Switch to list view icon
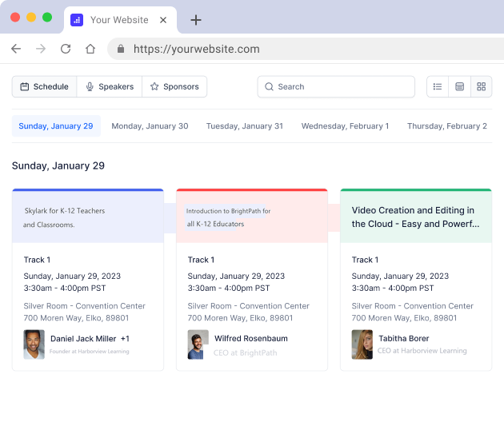 click(x=438, y=86)
